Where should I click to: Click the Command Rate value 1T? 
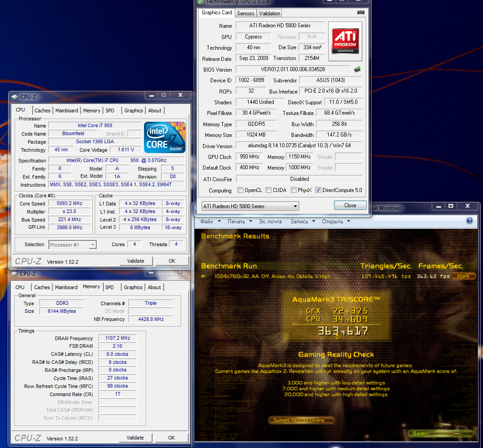118,394
